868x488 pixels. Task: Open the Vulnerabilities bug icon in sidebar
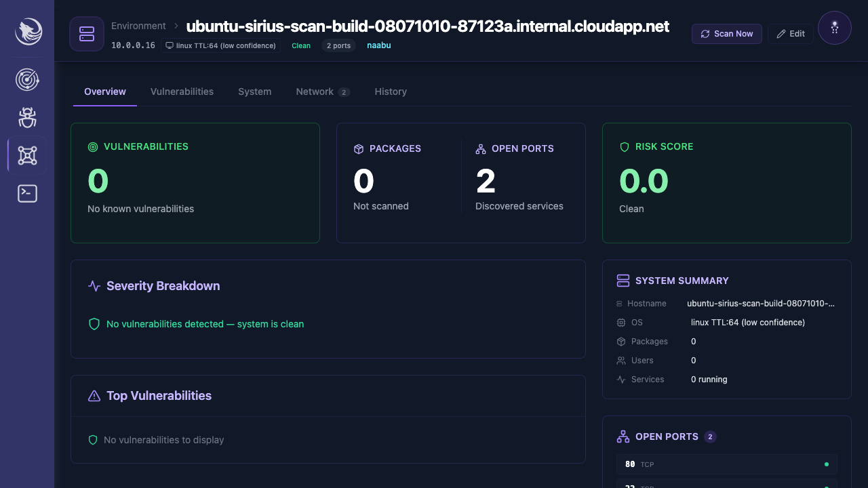(27, 118)
